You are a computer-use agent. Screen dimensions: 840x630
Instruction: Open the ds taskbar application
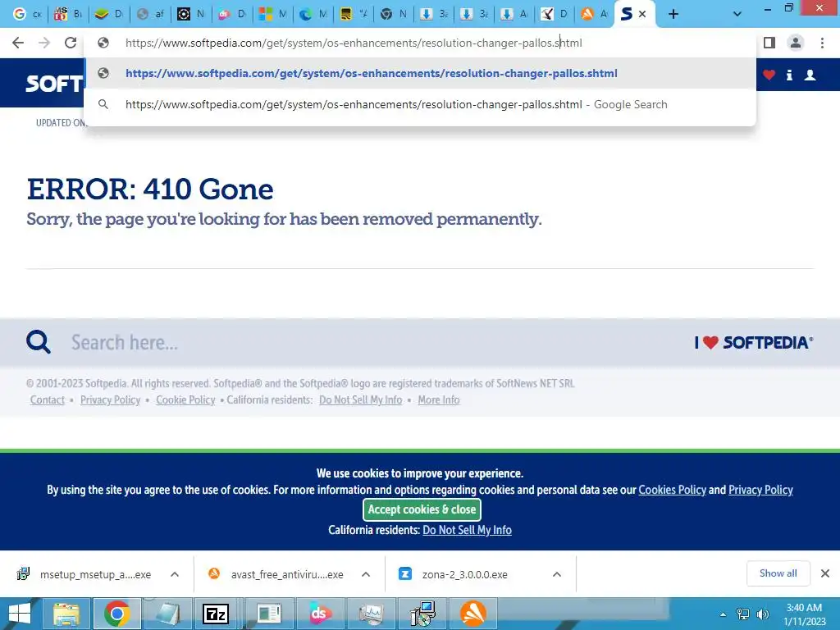click(319, 614)
